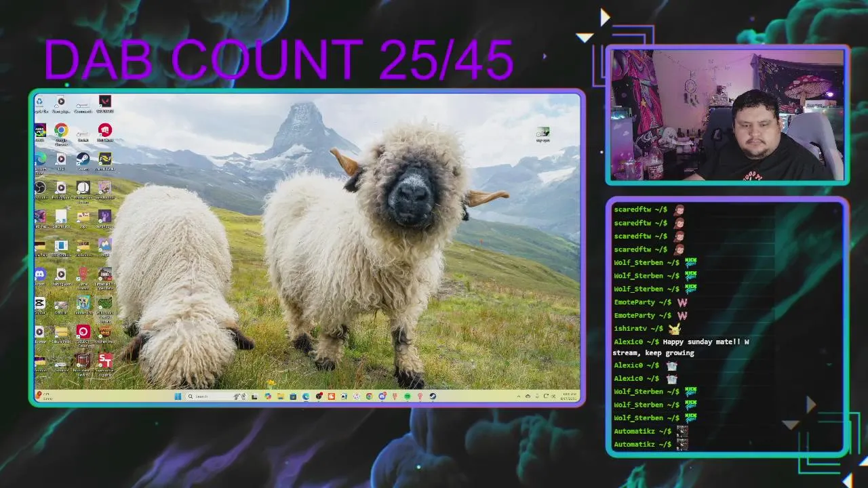
Task: Select the chat message "Happy sunday mate!! W"
Action: coord(705,342)
